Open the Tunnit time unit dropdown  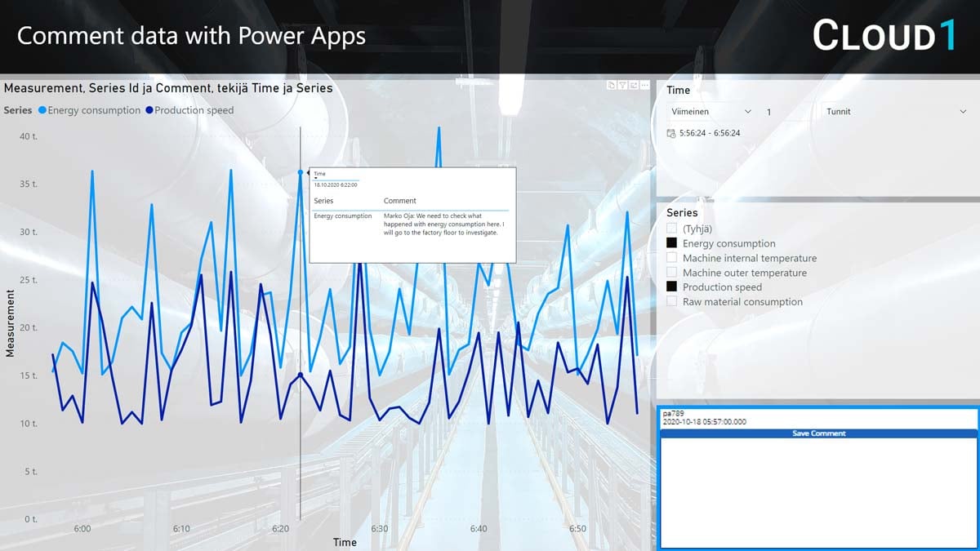point(896,112)
